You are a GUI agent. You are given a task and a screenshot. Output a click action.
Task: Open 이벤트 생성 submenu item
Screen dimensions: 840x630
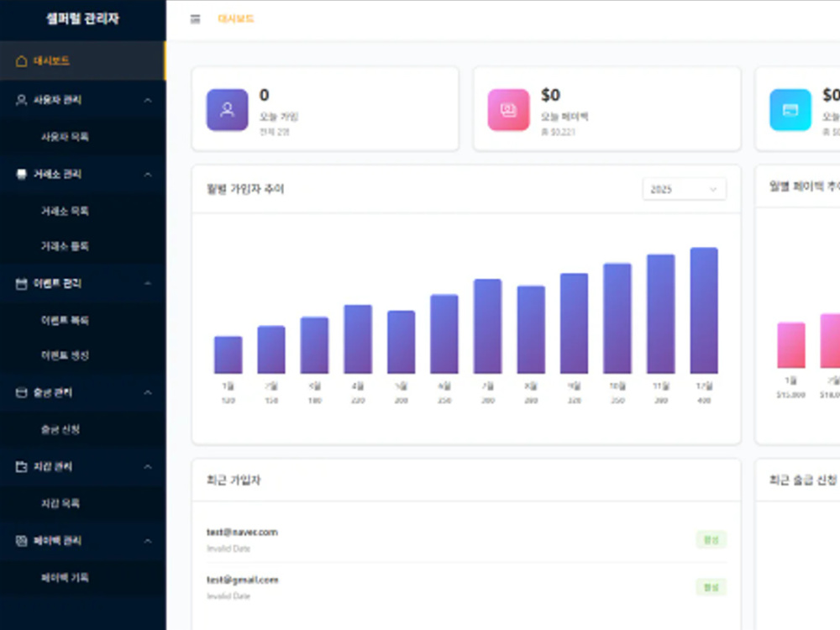click(83, 355)
